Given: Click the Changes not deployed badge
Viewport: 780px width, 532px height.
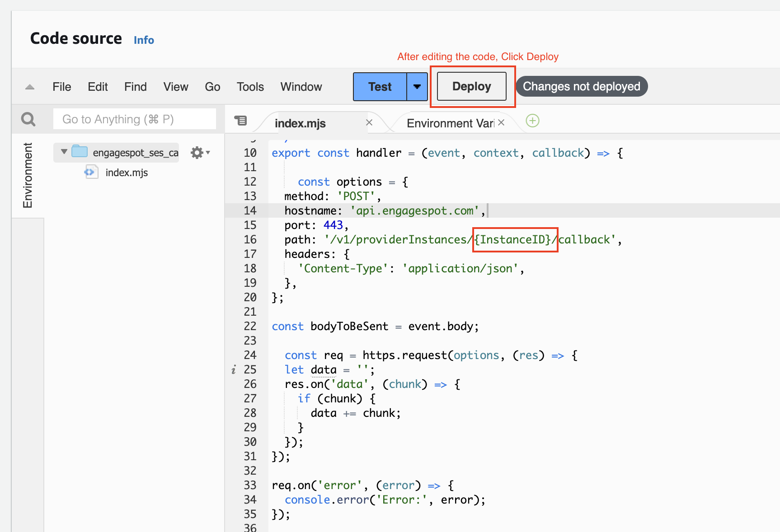Looking at the screenshot, I should 582,86.
